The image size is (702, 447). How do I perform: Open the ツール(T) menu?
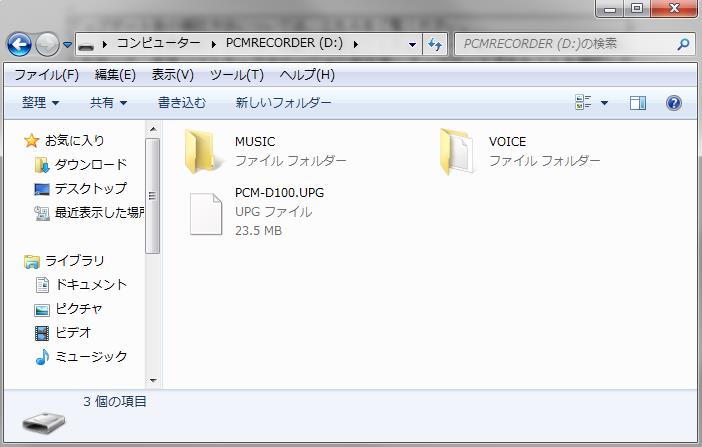point(237,75)
